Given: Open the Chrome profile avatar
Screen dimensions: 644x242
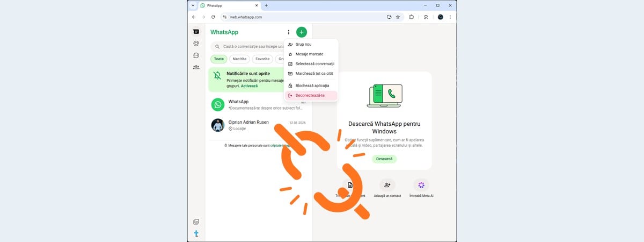Looking at the screenshot, I should click(440, 17).
